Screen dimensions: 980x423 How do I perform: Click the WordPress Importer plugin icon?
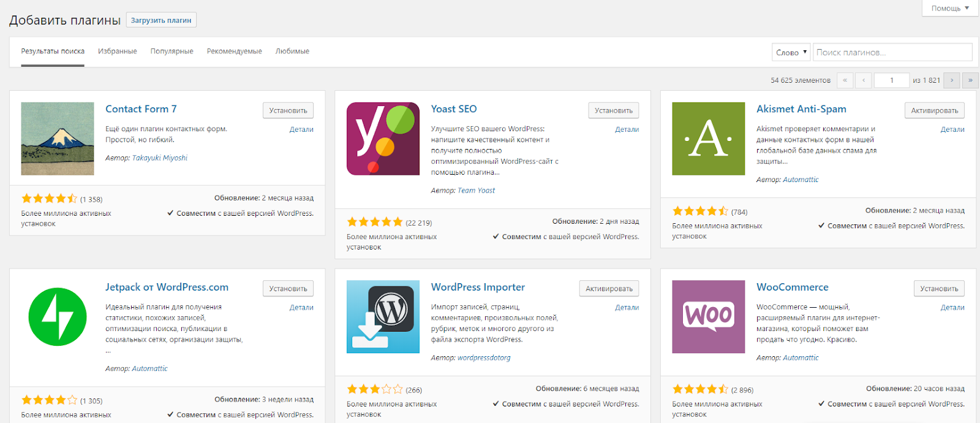click(x=383, y=317)
